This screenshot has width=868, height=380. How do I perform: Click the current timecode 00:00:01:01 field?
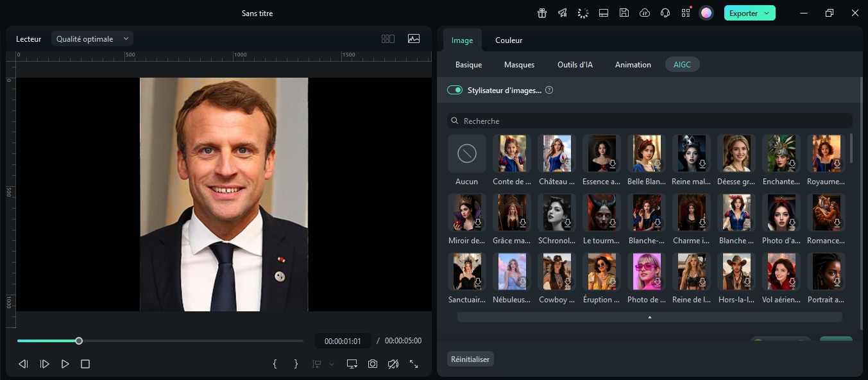tap(343, 341)
